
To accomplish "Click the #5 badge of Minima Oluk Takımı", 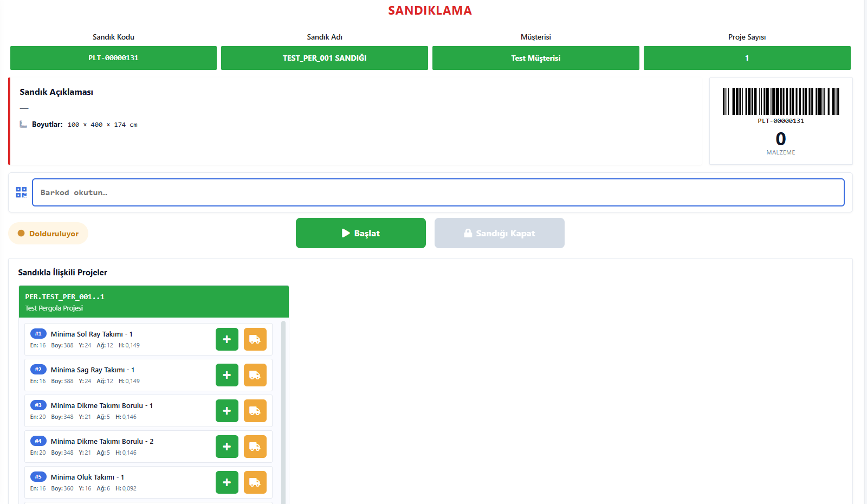I will pos(38,477).
